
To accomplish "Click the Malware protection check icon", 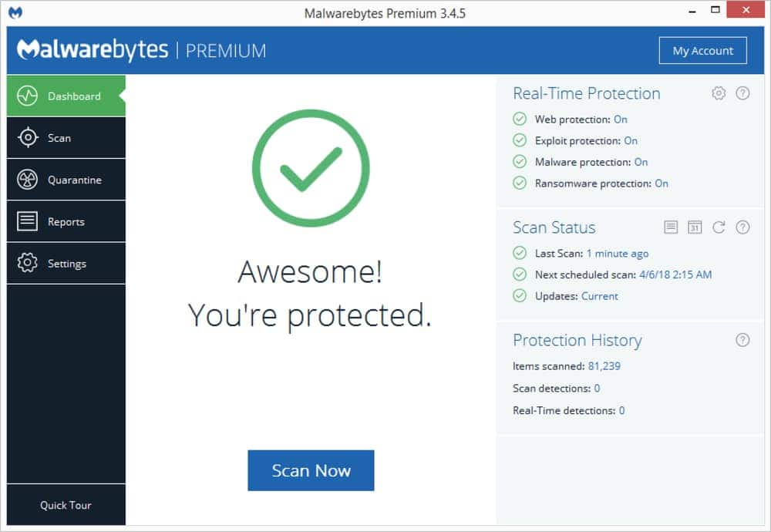I will click(520, 161).
